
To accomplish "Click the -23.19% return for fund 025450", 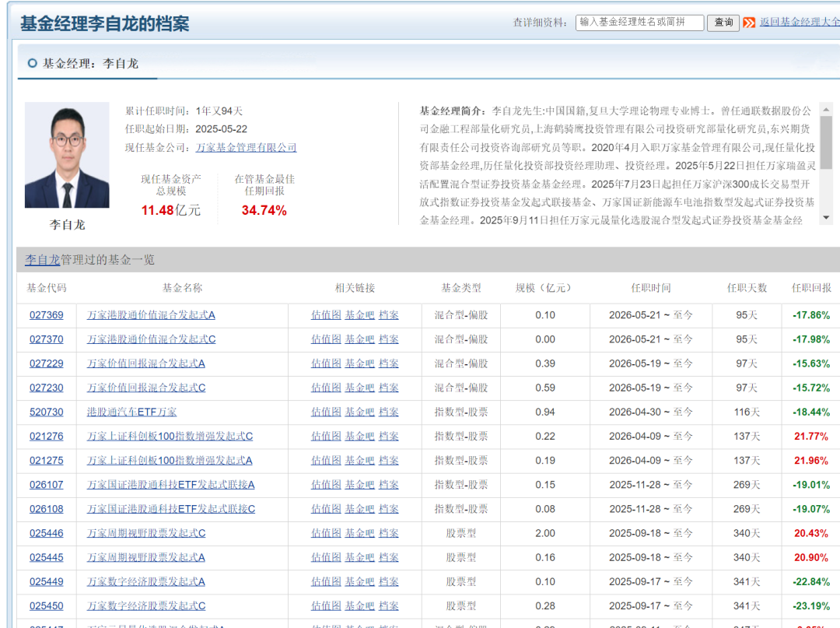I will (811, 606).
